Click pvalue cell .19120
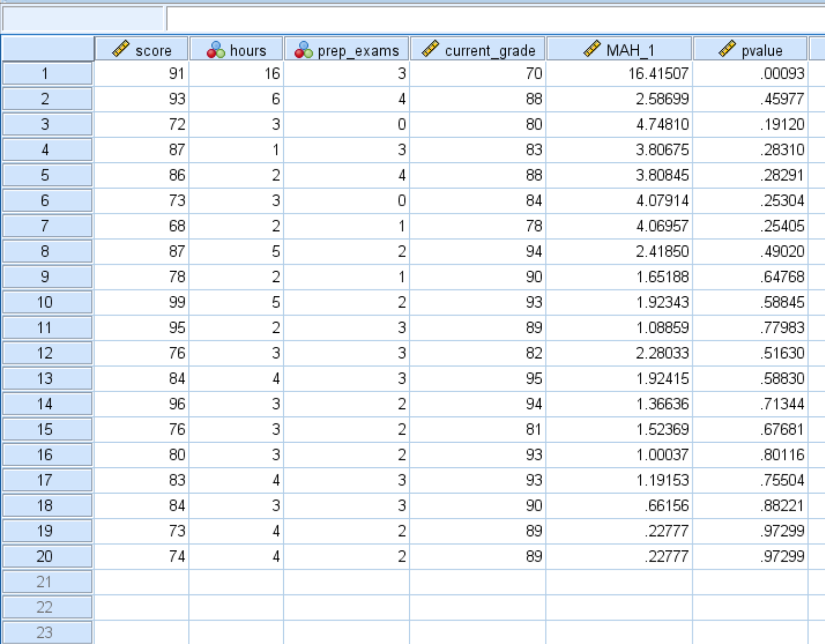The width and height of the screenshot is (825, 644). pyautogui.click(x=750, y=124)
